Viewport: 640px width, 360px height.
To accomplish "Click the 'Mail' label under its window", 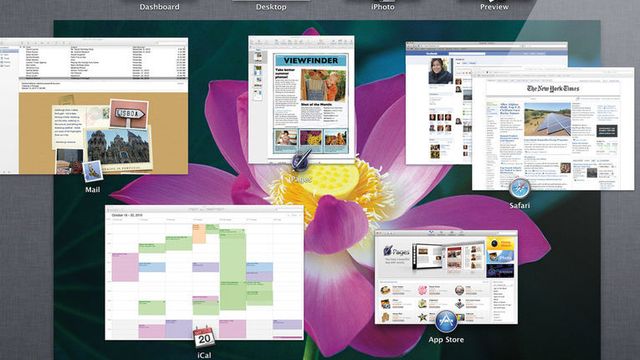I will coord(93,189).
